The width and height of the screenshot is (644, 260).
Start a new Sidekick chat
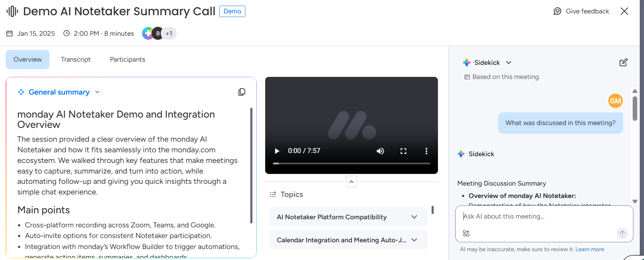pos(623,62)
